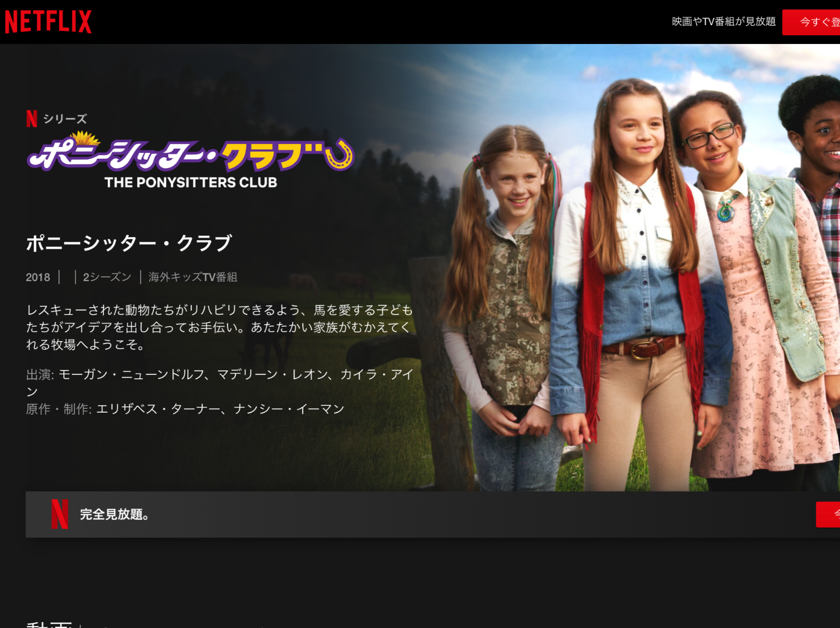This screenshot has width=840, height=628.
Task: Click creator name ナンシー・イーマン
Action: [289, 409]
